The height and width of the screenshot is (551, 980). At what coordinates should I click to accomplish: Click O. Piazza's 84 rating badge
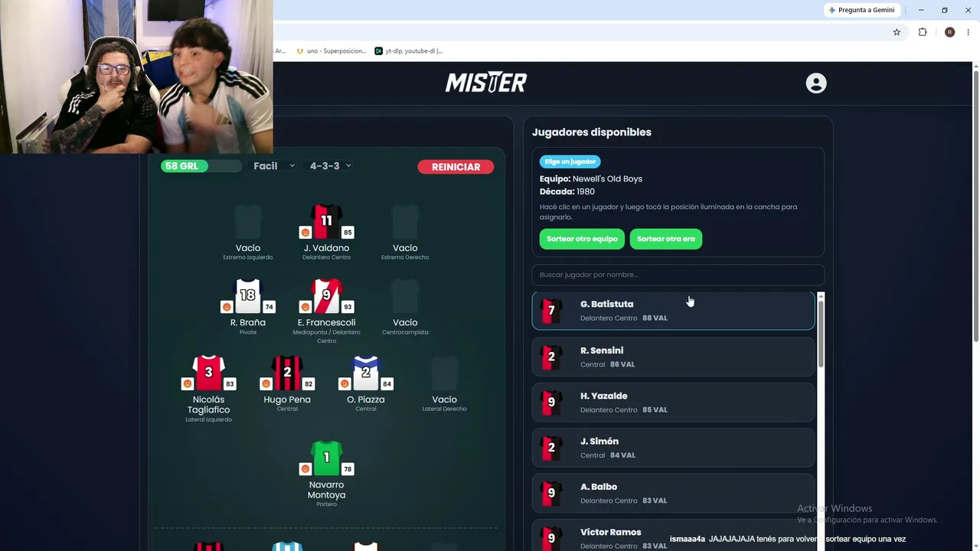pyautogui.click(x=387, y=383)
